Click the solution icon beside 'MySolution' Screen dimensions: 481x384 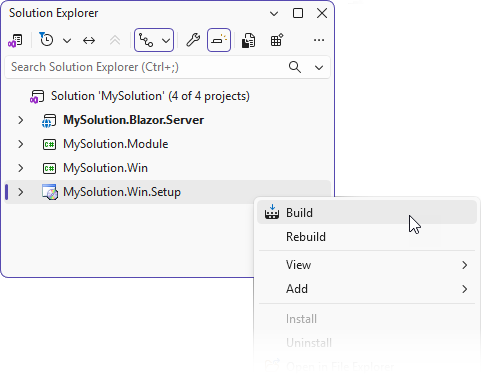(37, 97)
